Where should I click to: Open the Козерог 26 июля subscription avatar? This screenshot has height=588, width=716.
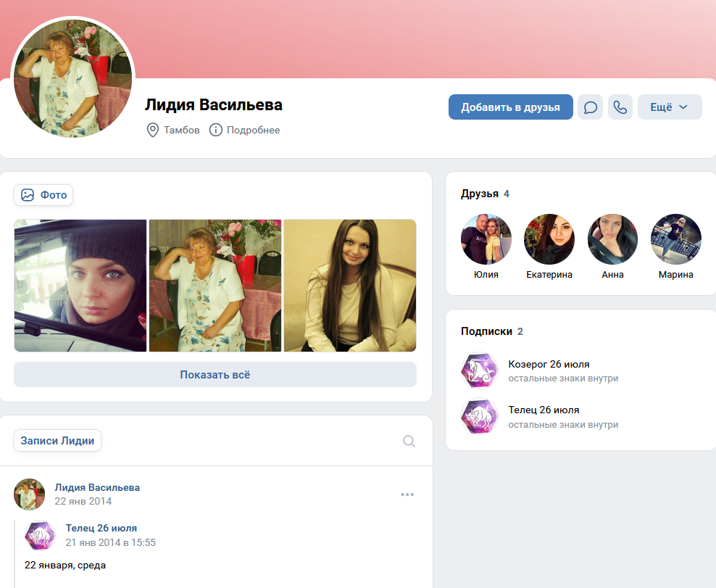coord(479,370)
